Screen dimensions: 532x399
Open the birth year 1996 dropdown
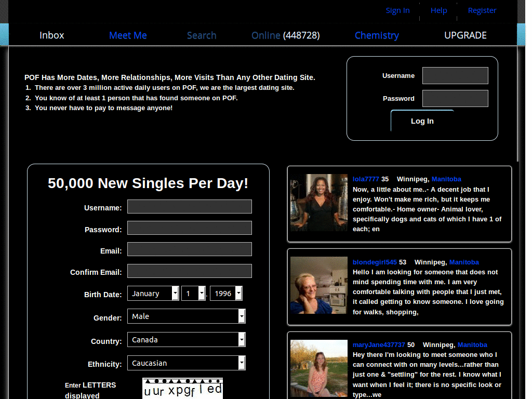(x=225, y=293)
